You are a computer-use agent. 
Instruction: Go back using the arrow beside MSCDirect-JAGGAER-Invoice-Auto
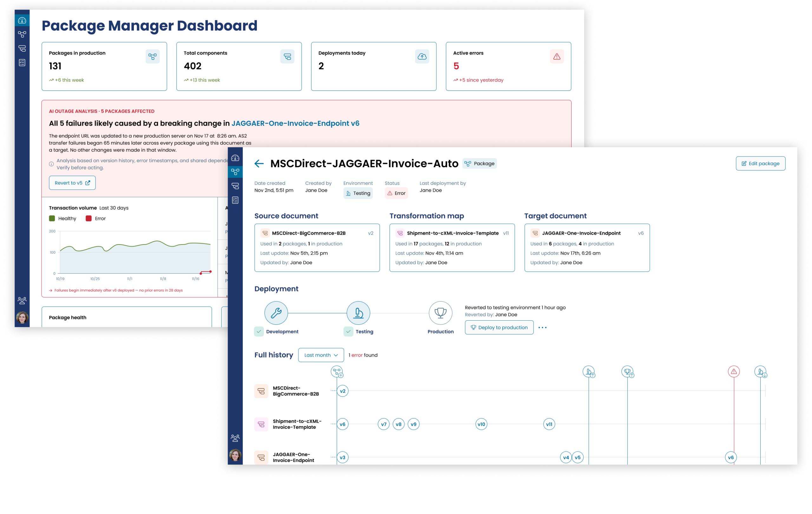(259, 164)
